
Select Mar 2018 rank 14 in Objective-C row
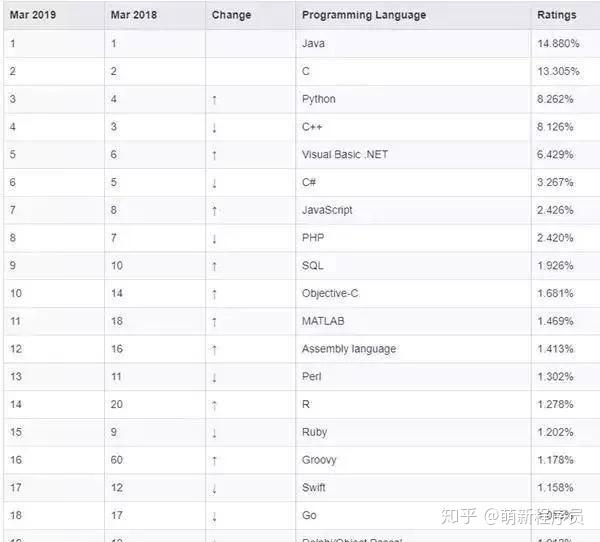[117, 293]
